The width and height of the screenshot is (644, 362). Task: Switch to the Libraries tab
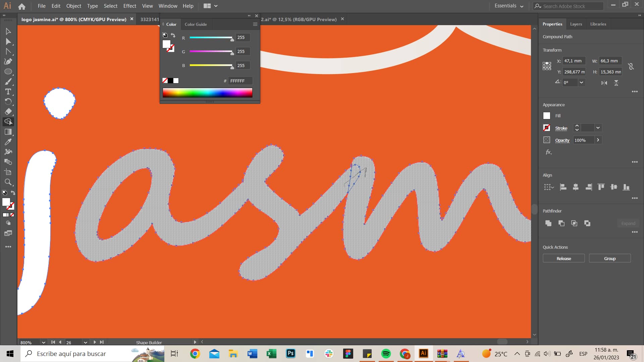click(598, 24)
